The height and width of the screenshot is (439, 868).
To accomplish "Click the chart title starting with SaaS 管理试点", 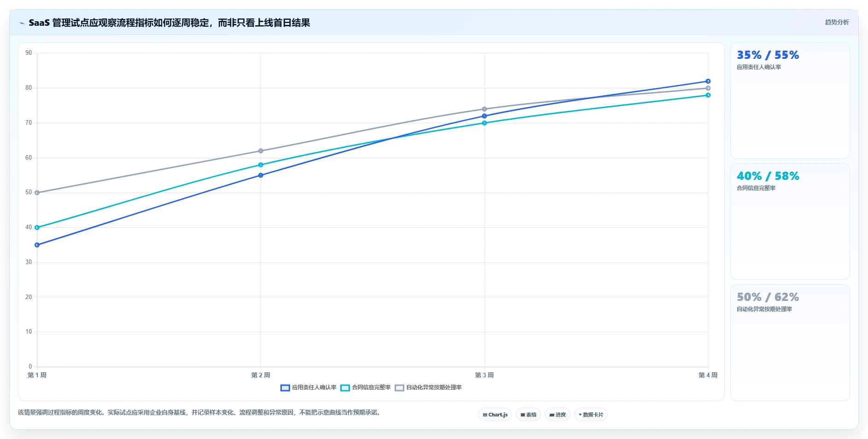I will 169,23.
